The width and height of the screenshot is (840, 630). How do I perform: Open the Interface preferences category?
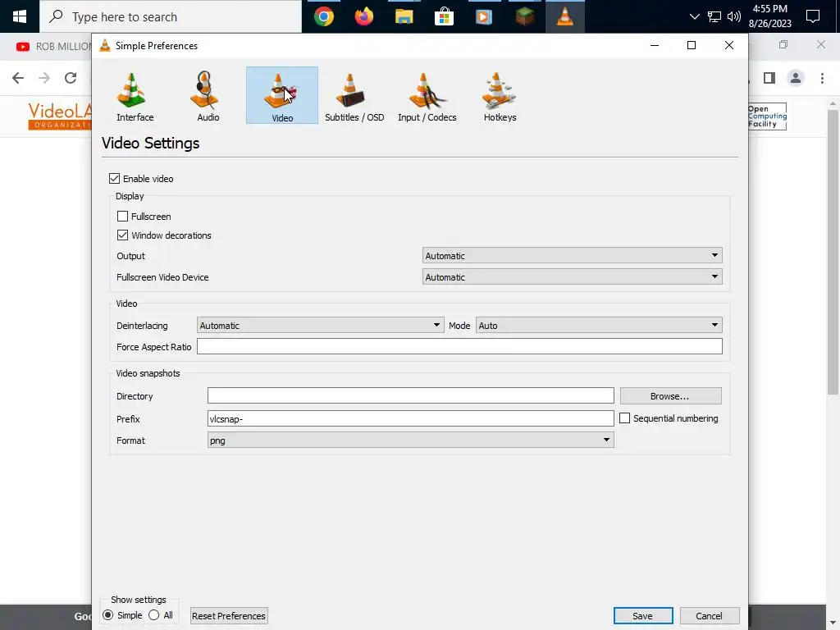tap(135, 97)
